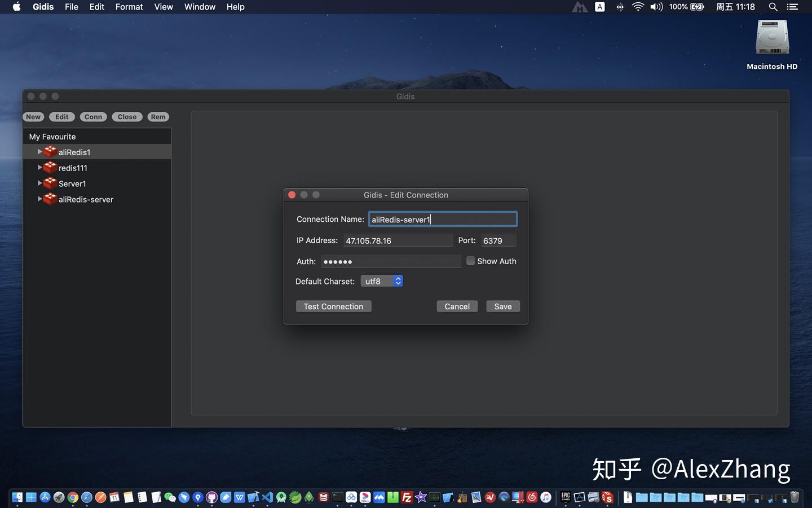Open the Format menu

coord(129,7)
